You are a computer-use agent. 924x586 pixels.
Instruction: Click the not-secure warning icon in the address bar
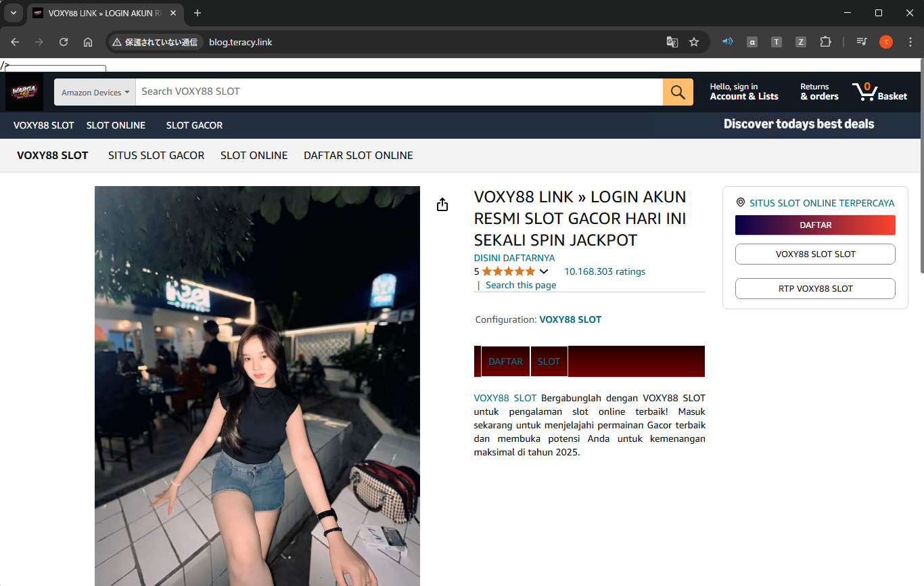pos(117,42)
